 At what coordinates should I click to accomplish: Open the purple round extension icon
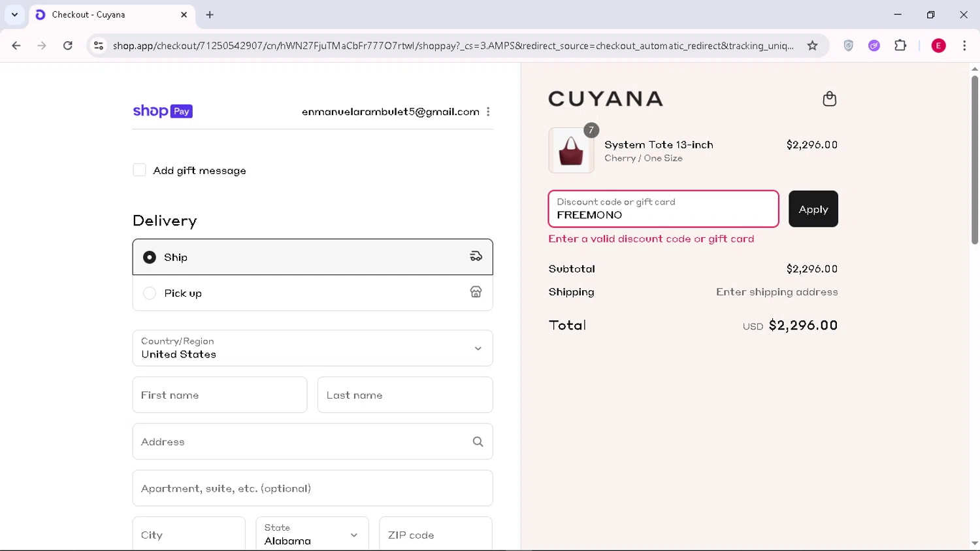(x=874, y=46)
